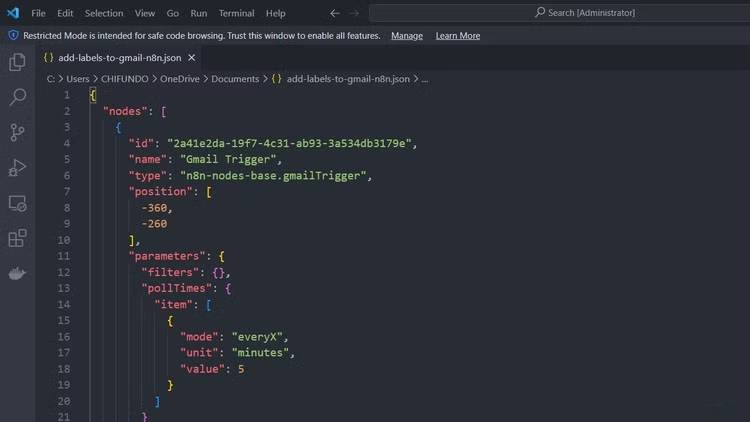The width and height of the screenshot is (750, 422).
Task: Open the Run menu
Action: [199, 13]
